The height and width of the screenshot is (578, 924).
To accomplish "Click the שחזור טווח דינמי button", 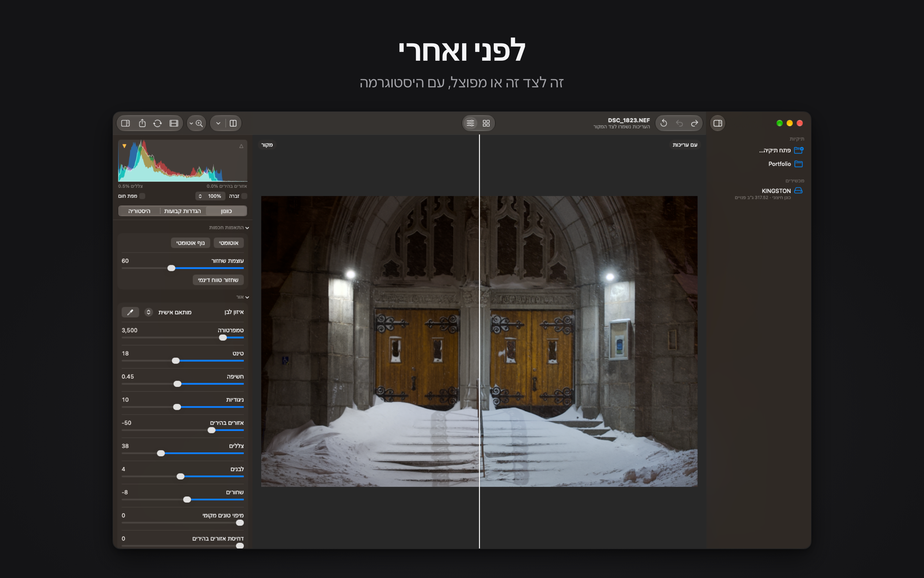I will click(x=218, y=280).
